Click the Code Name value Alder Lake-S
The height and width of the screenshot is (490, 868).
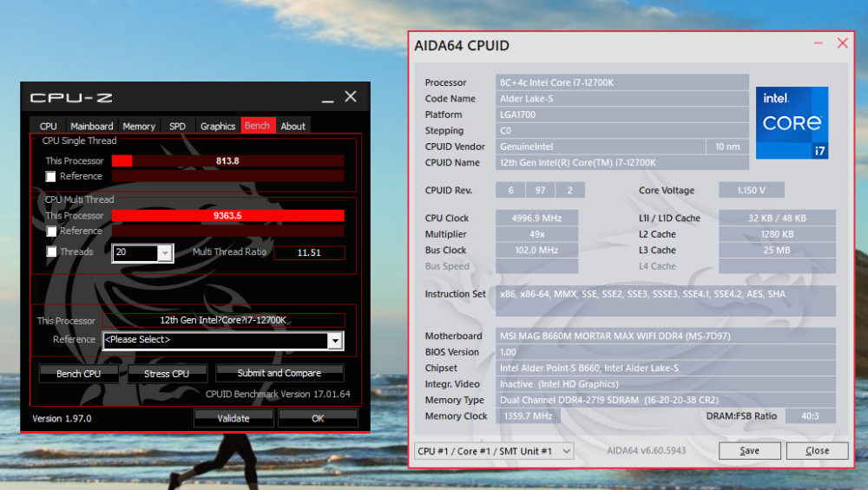[622, 99]
